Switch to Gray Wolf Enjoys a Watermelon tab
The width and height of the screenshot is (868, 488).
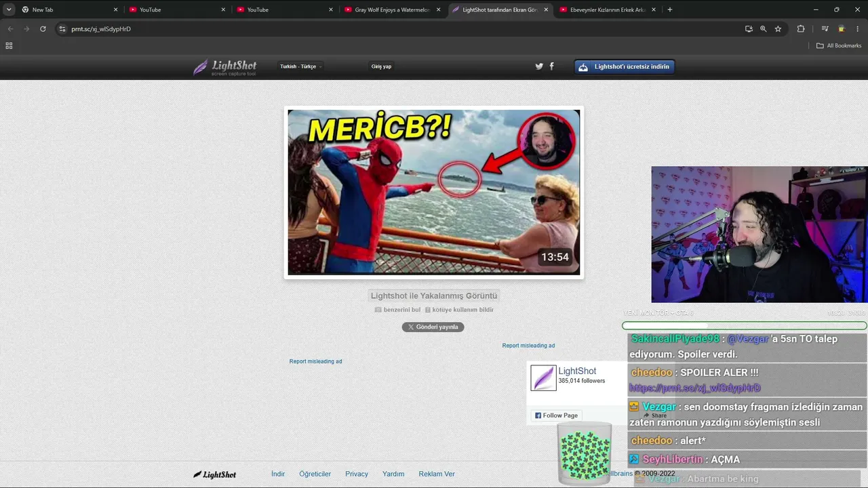click(x=392, y=9)
